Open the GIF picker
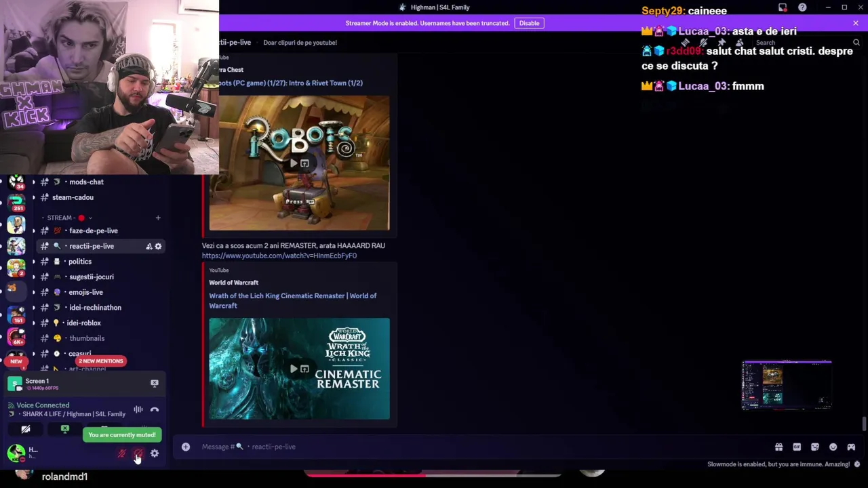This screenshot has height=488, width=868. coord(797,447)
